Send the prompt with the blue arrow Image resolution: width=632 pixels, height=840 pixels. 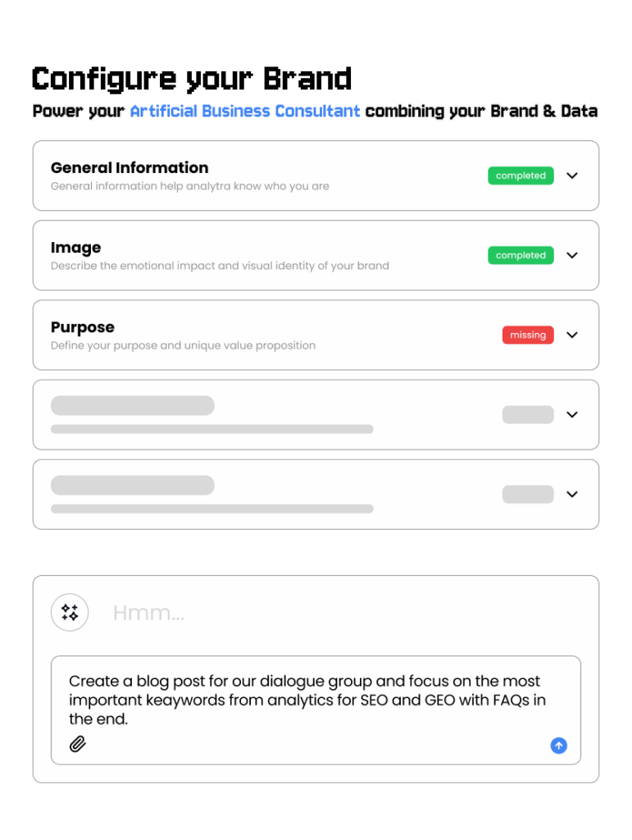[558, 746]
